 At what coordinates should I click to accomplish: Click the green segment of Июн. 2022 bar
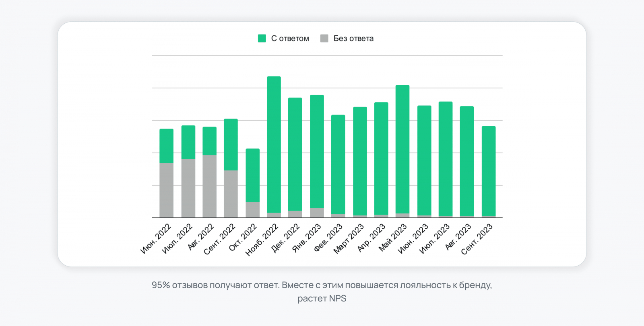click(x=166, y=146)
